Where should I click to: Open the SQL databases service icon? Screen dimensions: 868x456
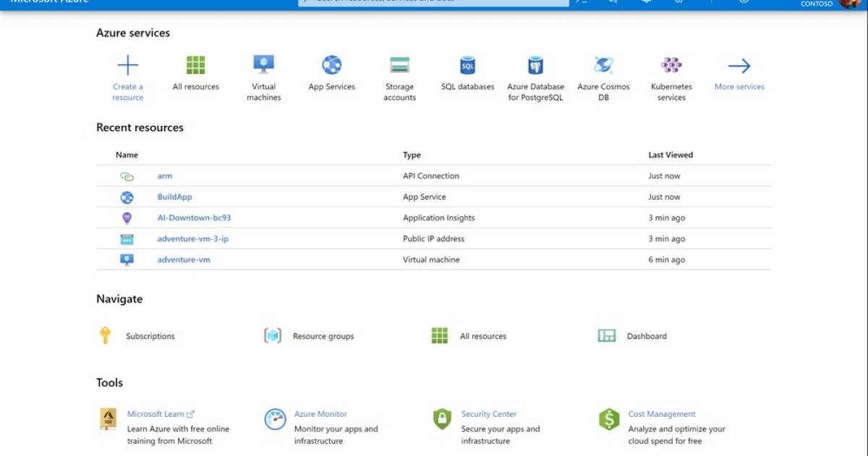pyautogui.click(x=467, y=65)
